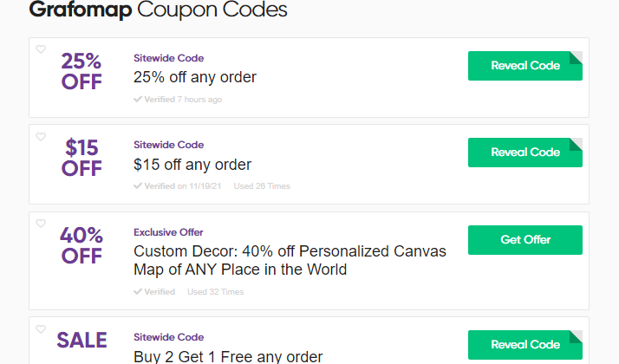Reveal code for 25% off any order
The image size is (619, 364).
click(x=525, y=66)
